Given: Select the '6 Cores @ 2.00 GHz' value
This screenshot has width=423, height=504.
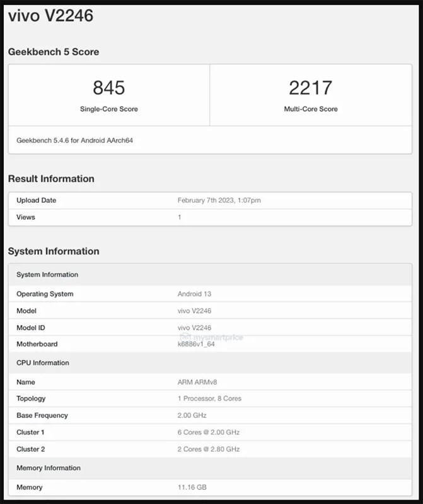Looking at the screenshot, I should [x=209, y=432].
